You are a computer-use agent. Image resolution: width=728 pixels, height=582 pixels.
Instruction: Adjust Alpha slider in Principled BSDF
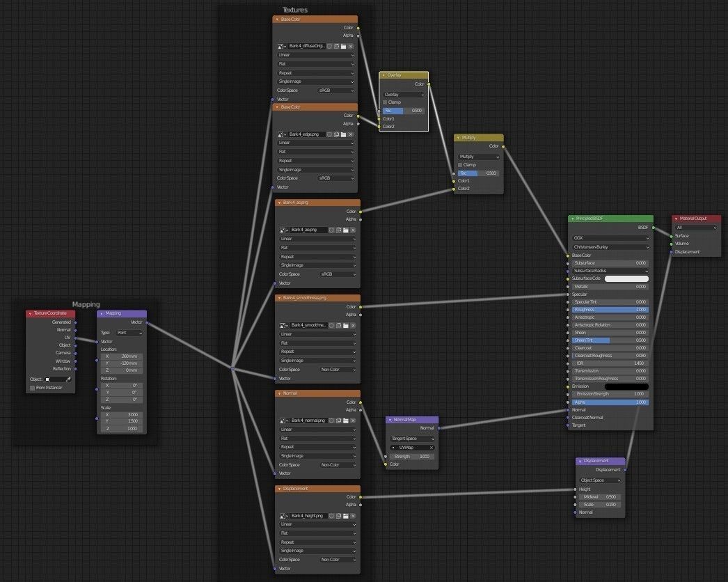tap(610, 402)
